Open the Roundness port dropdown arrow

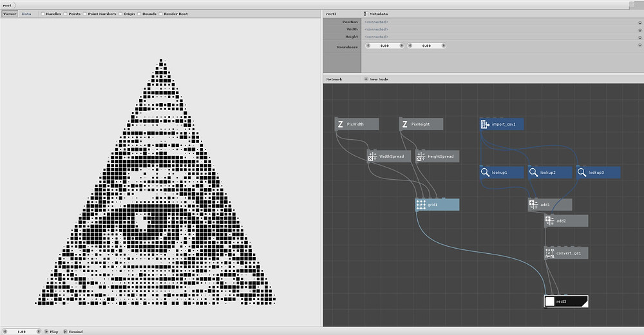[x=639, y=45]
